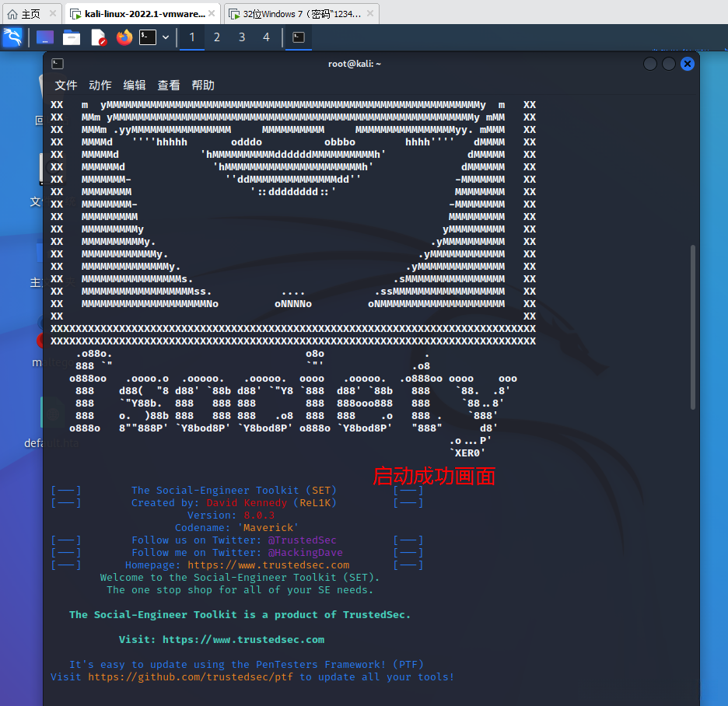The image size is (728, 706).
Task: Open the 编辑 menu in terminal
Action: 135,86
